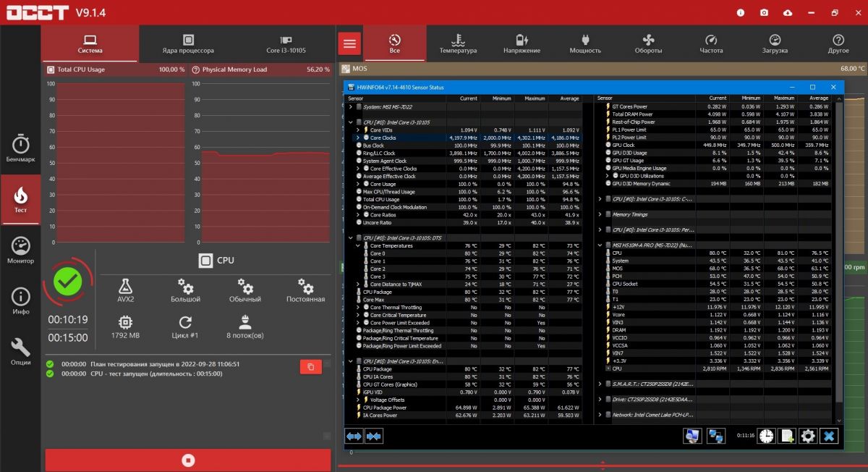Select the AVX2 instruction set option
Screen dimensions: 868x472
tap(125, 290)
